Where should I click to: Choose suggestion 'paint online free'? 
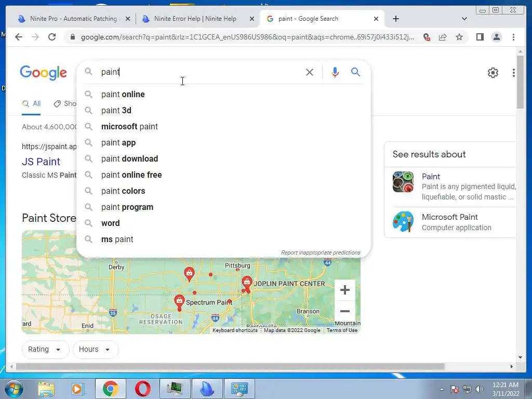click(x=224, y=175)
